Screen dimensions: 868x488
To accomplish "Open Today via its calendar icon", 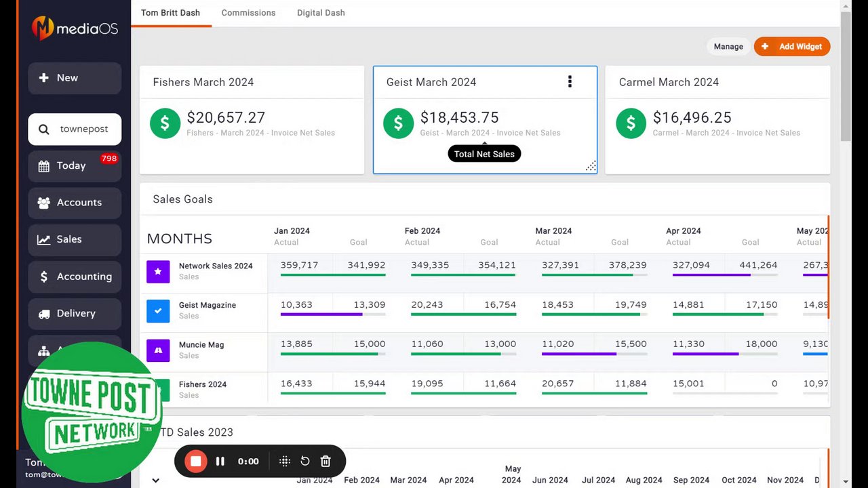I will pos(44,166).
